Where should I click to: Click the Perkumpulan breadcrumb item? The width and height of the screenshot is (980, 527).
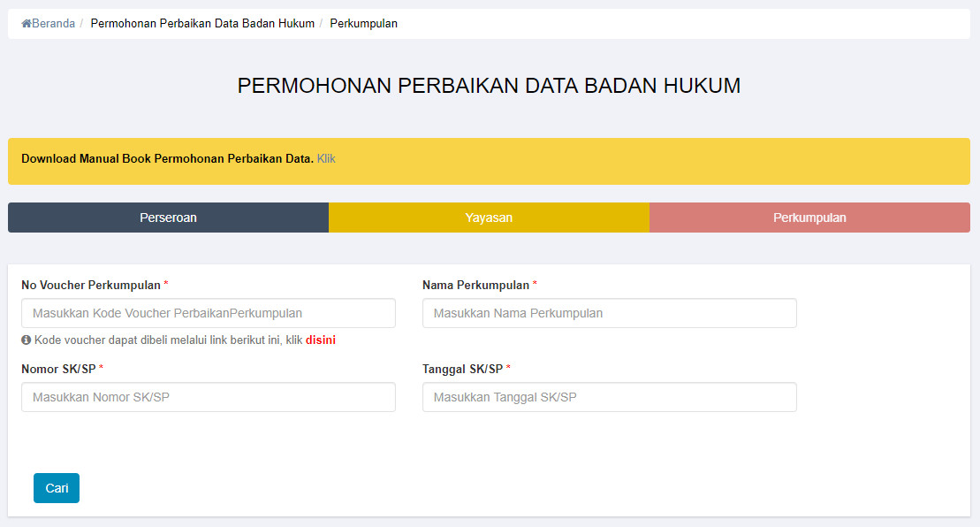click(x=363, y=24)
